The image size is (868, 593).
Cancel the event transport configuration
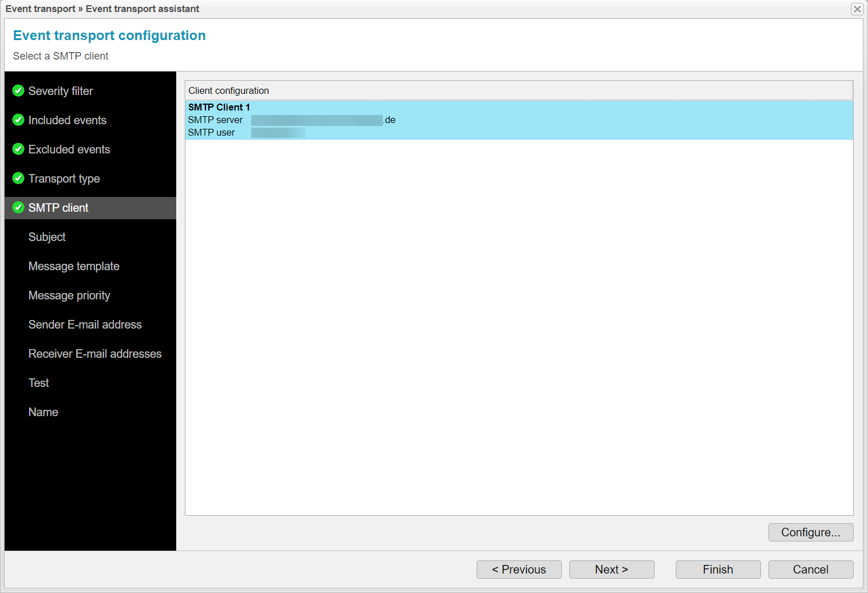810,569
